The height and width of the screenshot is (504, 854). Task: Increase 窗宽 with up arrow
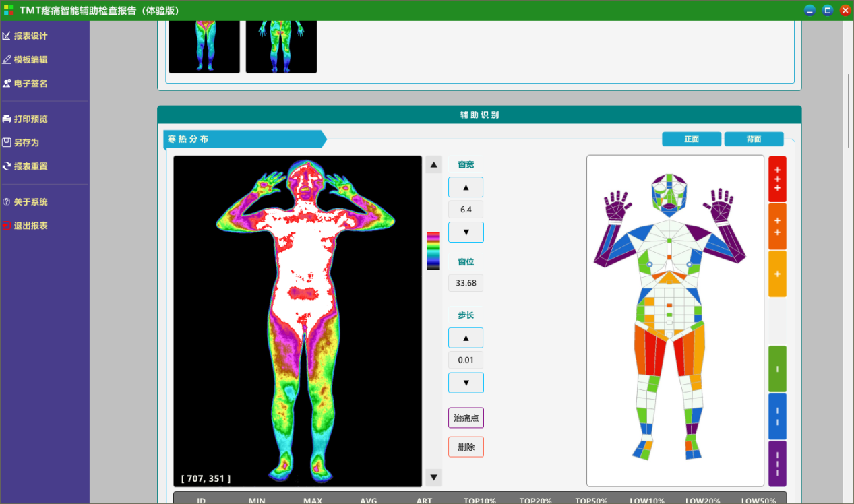coord(466,187)
